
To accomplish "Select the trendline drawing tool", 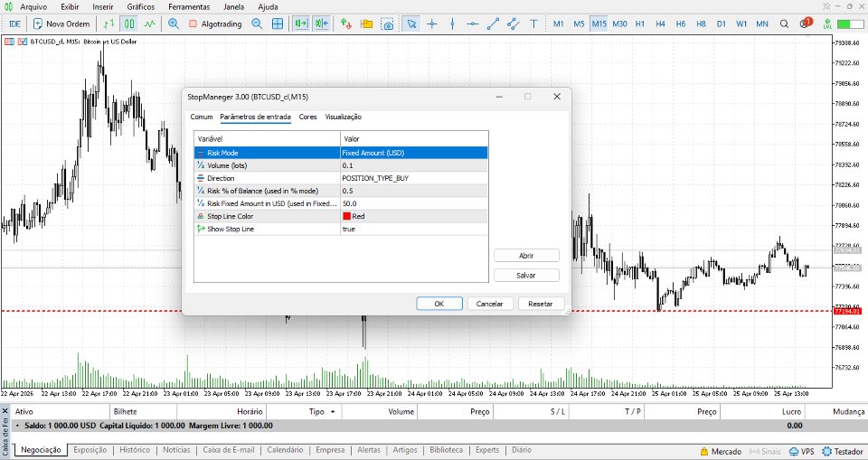I will click(493, 23).
